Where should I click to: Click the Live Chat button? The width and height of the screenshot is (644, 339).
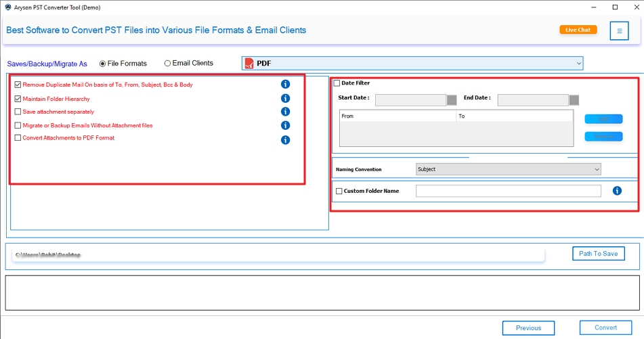click(x=578, y=30)
